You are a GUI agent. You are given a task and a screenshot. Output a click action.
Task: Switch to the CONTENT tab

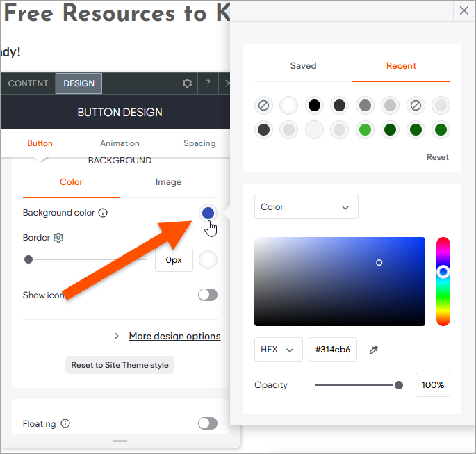(x=28, y=83)
